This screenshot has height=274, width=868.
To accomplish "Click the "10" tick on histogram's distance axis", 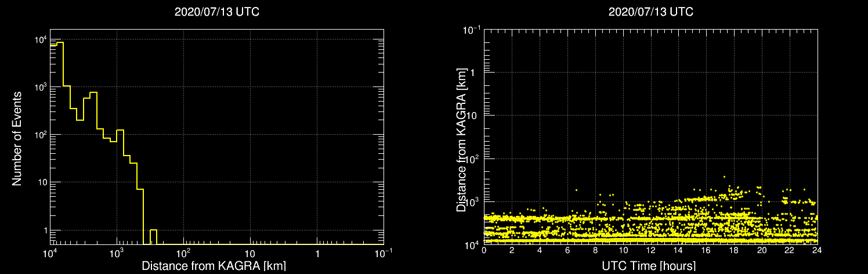I will coord(250,255).
